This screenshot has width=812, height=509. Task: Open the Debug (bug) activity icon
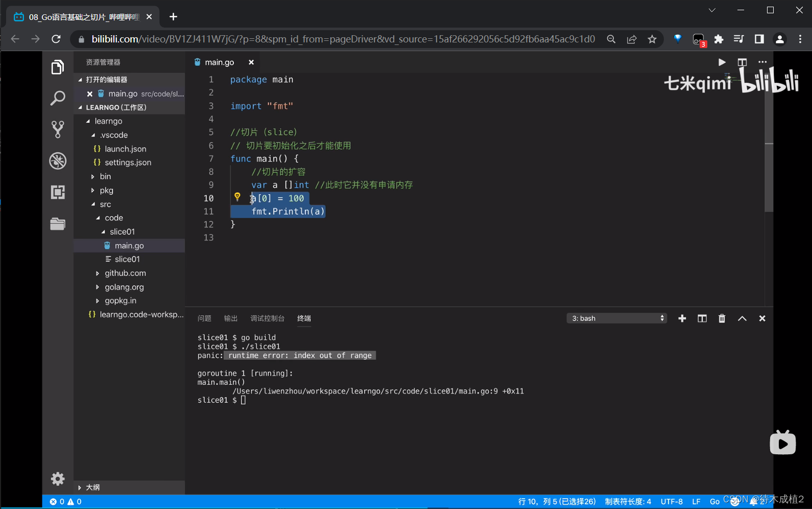[x=58, y=161]
